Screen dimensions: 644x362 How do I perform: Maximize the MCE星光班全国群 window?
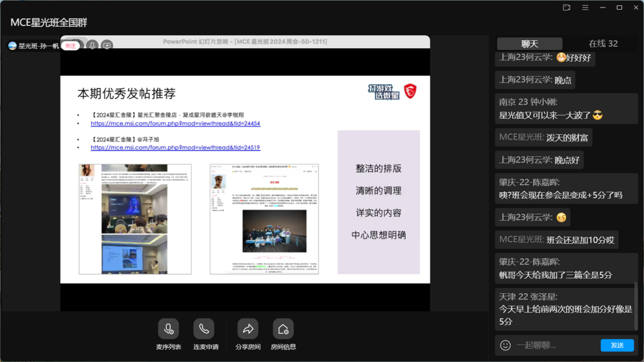click(x=619, y=8)
